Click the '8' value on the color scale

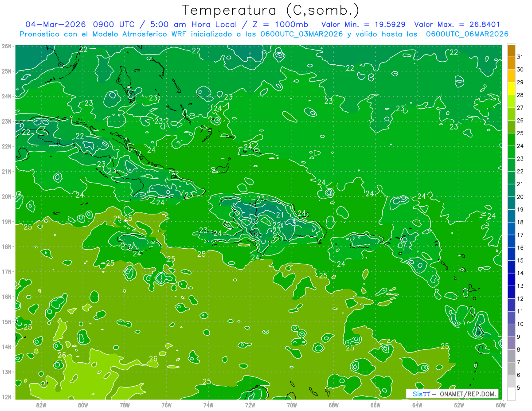(518, 349)
